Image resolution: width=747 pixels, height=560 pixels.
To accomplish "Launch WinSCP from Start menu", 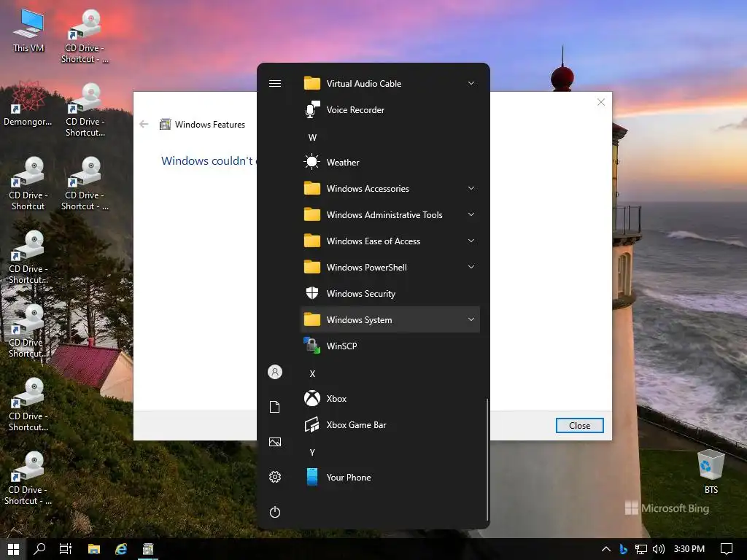I will [x=390, y=346].
